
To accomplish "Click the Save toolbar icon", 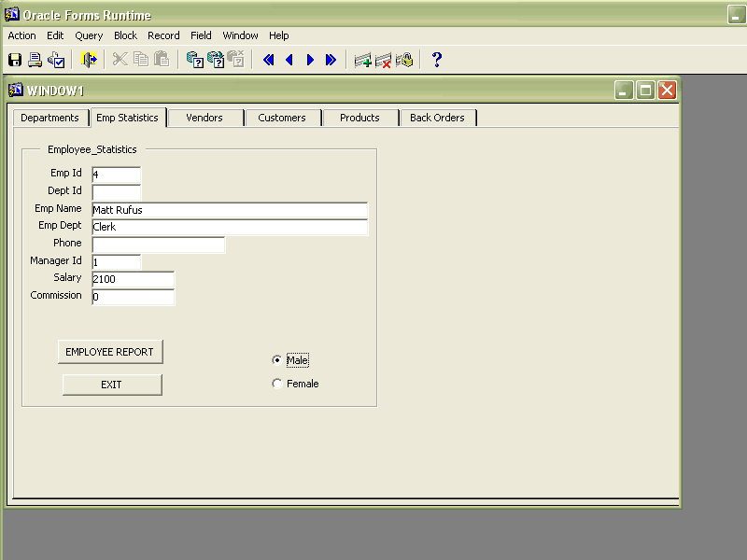I will (x=15, y=60).
